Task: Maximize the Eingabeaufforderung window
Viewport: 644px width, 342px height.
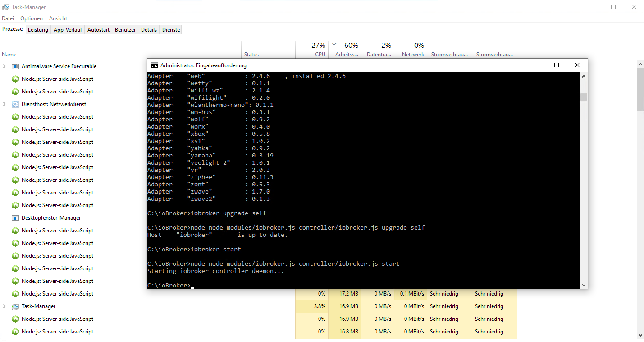Action: pos(557,65)
